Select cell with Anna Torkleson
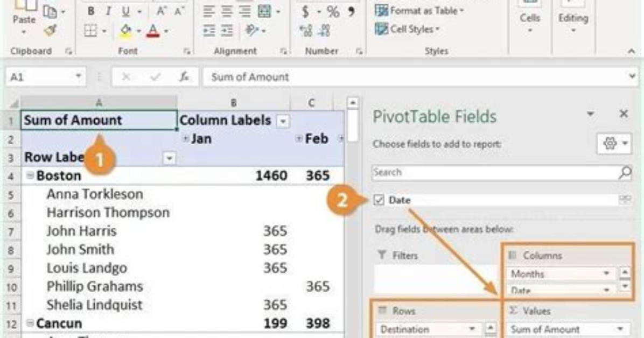 99,194
